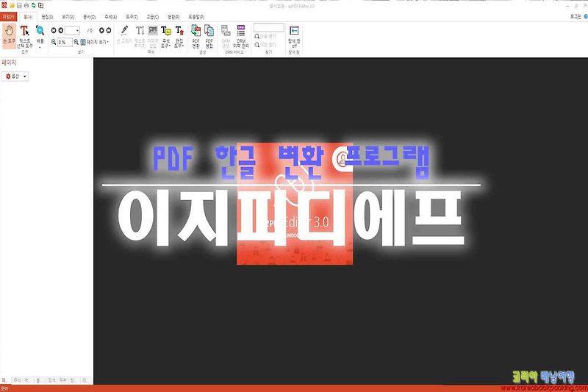Click Find Next (다음 찾기)
Screen dimensions: 588x392
point(265,36)
